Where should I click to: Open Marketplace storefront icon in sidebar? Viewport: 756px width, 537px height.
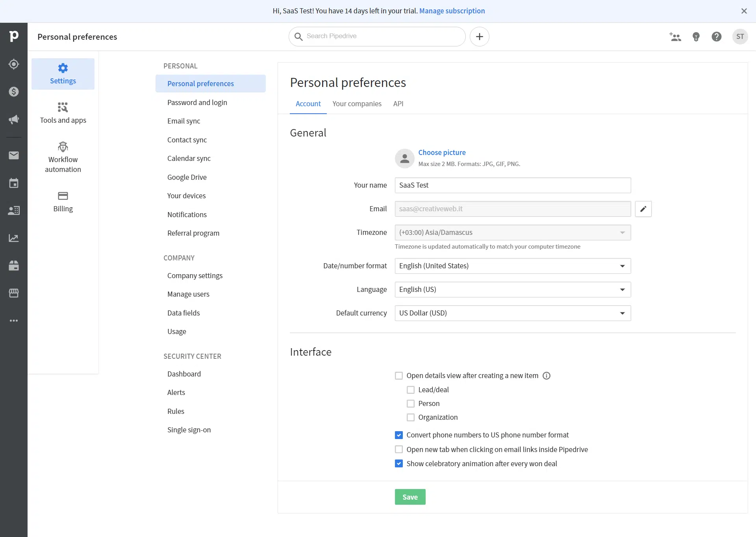coord(14,293)
